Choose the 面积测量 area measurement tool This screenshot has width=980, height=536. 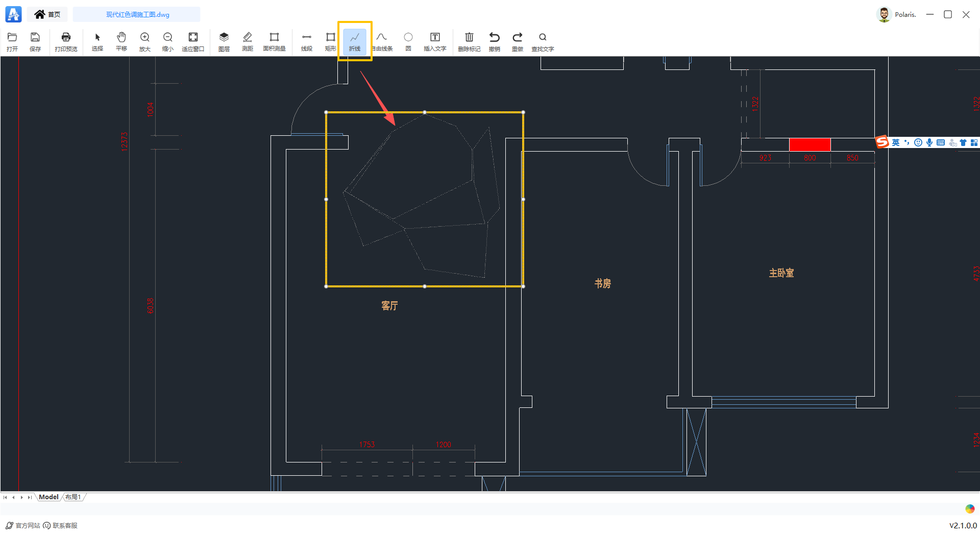274,41
